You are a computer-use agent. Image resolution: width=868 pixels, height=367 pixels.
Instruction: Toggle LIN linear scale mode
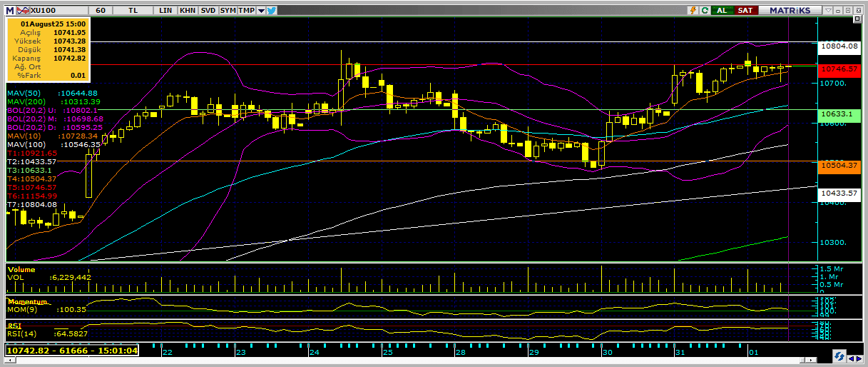click(x=165, y=11)
